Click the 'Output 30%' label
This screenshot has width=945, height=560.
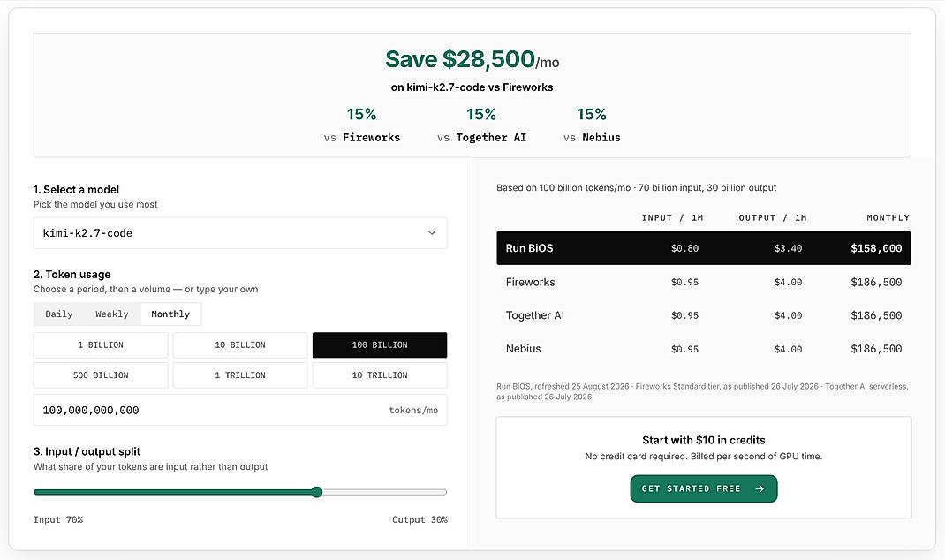(x=420, y=519)
